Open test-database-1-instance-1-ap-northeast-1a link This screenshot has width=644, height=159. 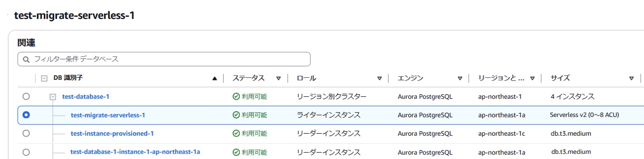tap(135, 152)
